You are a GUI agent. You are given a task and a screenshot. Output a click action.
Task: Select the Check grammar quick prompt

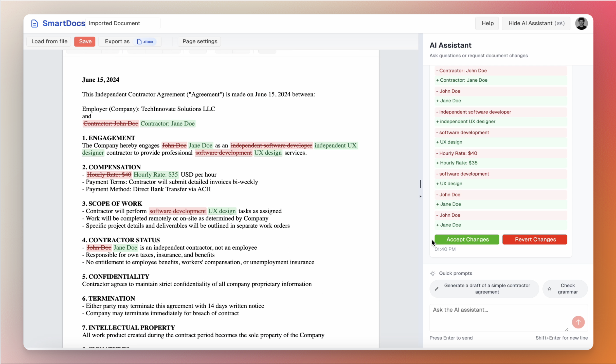tap(565, 289)
